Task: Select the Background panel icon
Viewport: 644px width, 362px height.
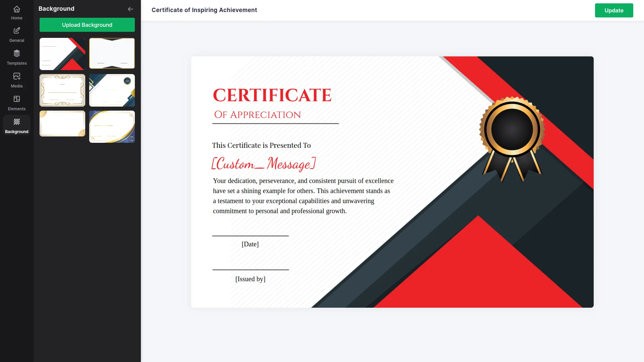Action: 16,125
